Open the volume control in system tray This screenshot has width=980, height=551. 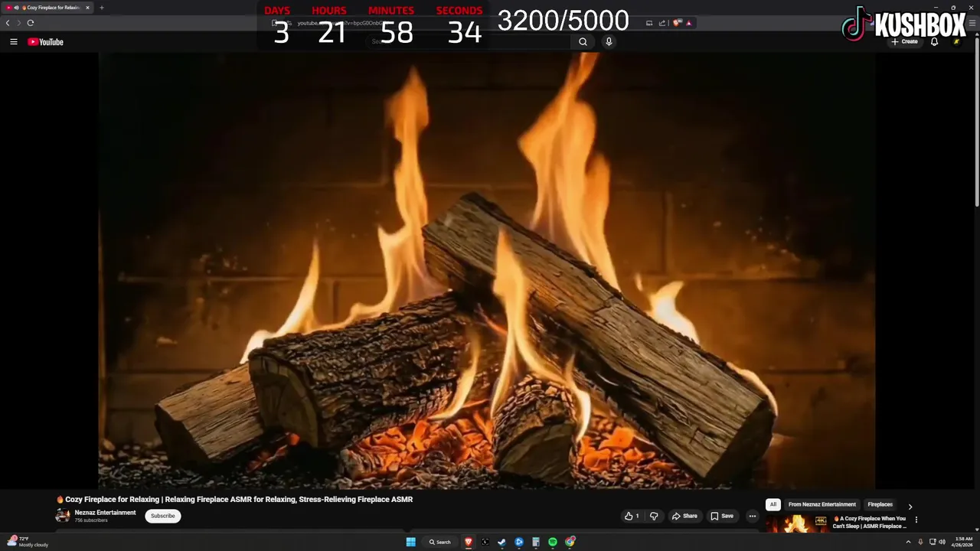(942, 542)
